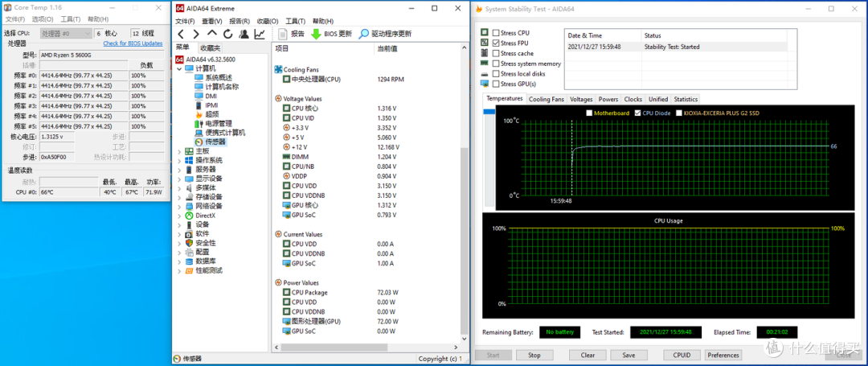Click the Stop button

pyautogui.click(x=534, y=355)
